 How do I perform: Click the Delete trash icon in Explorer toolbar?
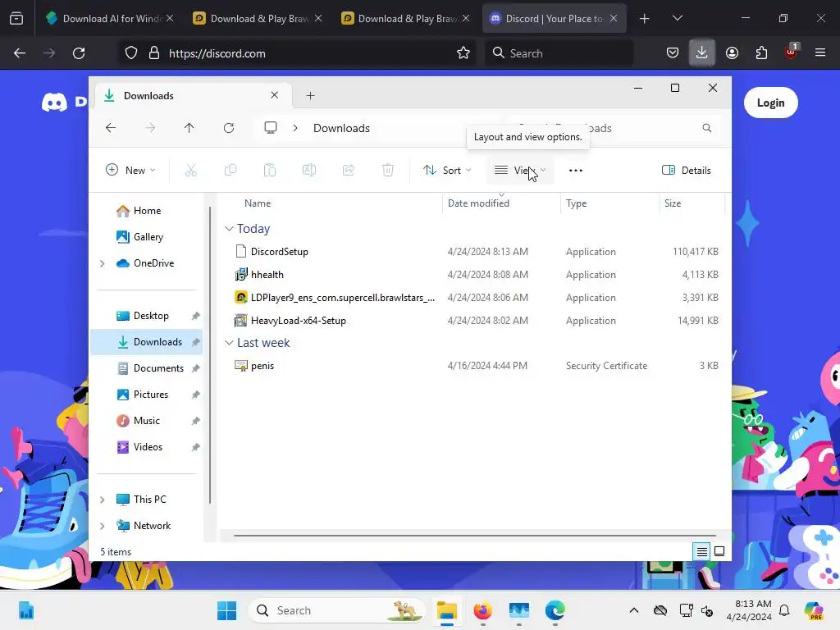(x=388, y=171)
